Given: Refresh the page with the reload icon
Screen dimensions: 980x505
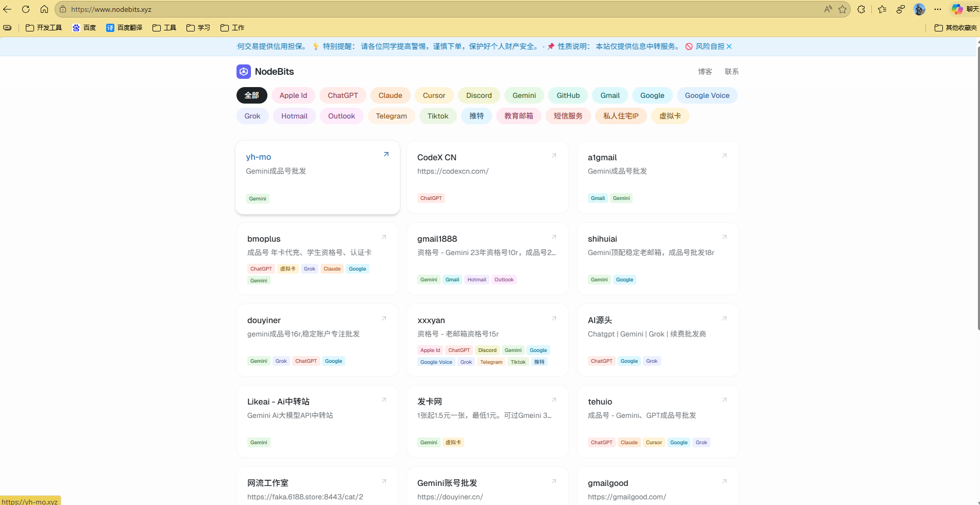Looking at the screenshot, I should [26, 9].
